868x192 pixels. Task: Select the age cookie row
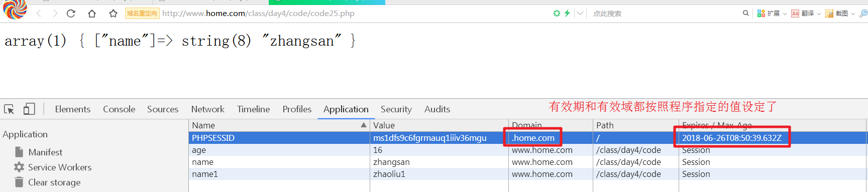pos(528,150)
